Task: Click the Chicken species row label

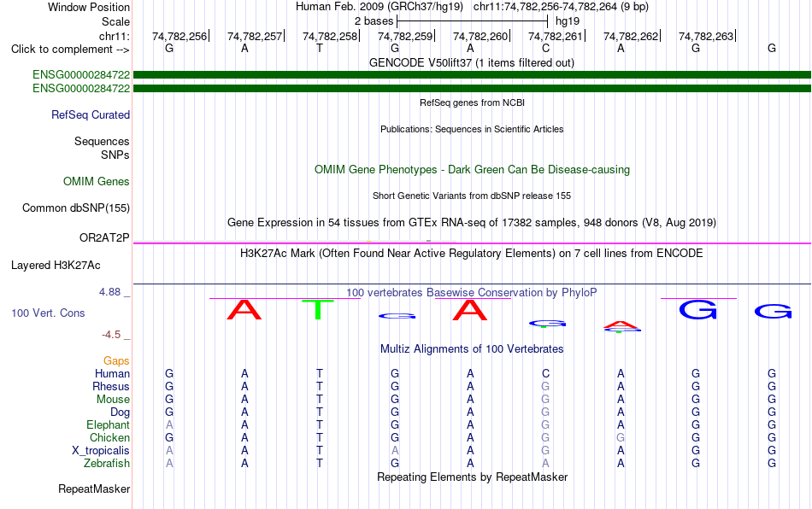Action: [x=109, y=437]
